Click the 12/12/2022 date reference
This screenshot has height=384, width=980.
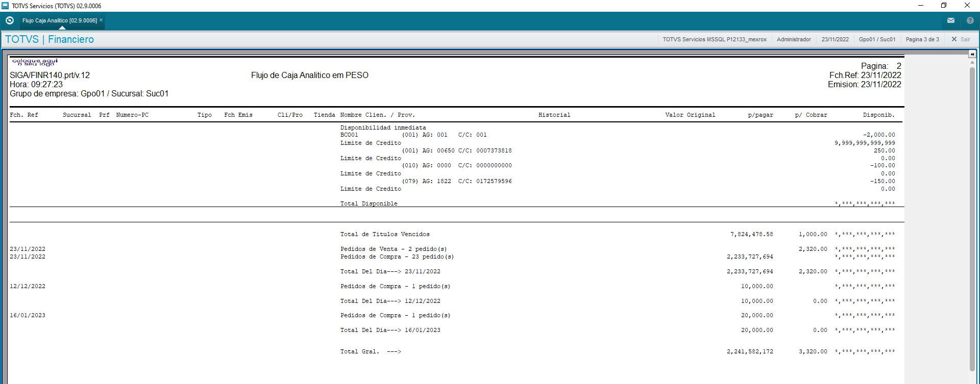[28, 286]
